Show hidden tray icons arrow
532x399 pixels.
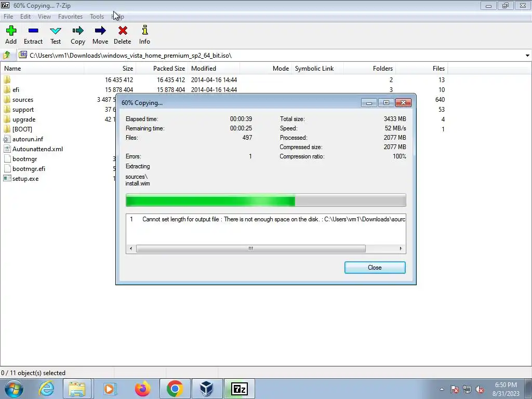(x=442, y=390)
